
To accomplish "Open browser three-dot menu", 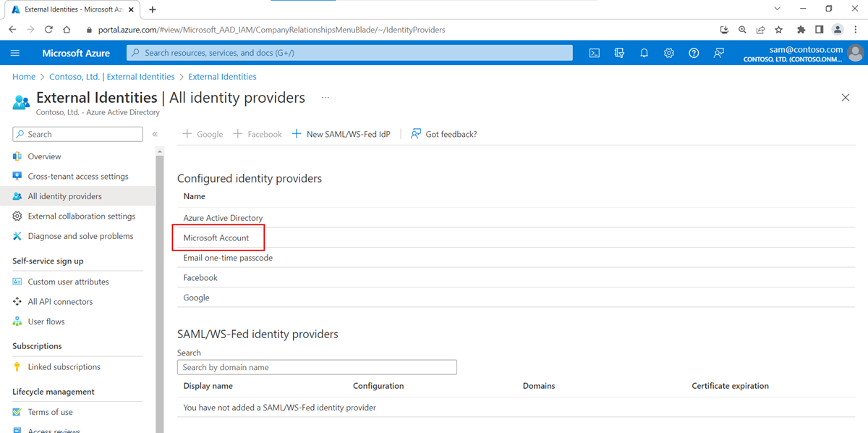I will click(x=856, y=30).
